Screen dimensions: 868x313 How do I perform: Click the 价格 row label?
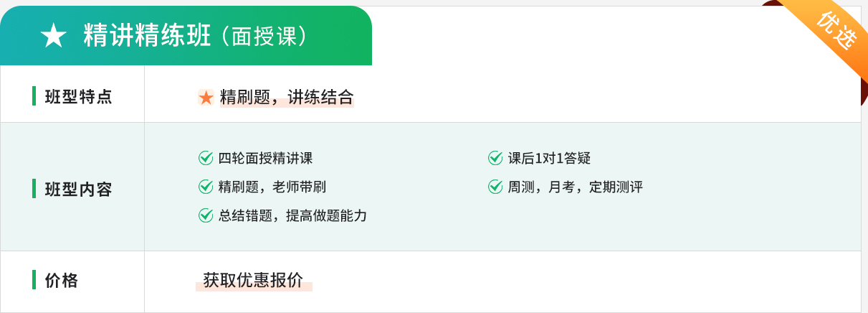(61, 280)
